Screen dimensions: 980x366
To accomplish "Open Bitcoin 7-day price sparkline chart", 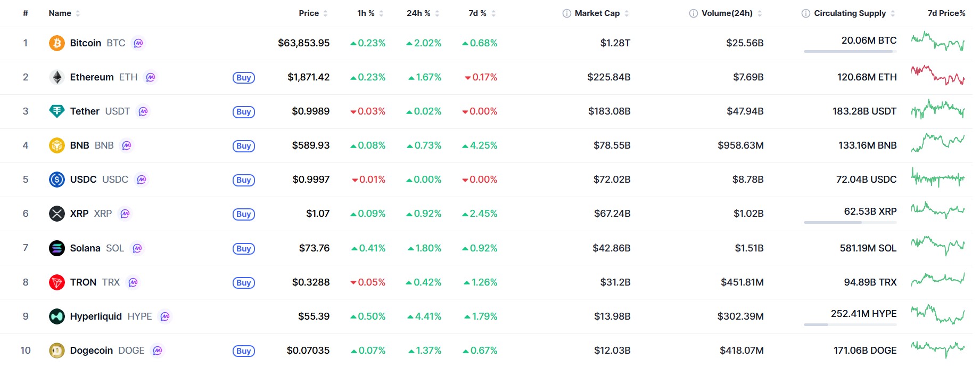I will tap(938, 42).
